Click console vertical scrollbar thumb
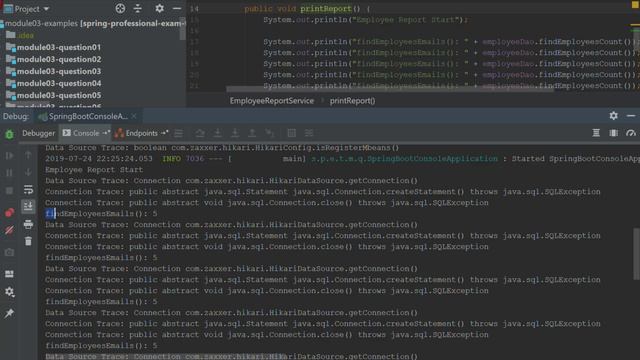The width and height of the screenshot is (640, 360). tap(636, 253)
